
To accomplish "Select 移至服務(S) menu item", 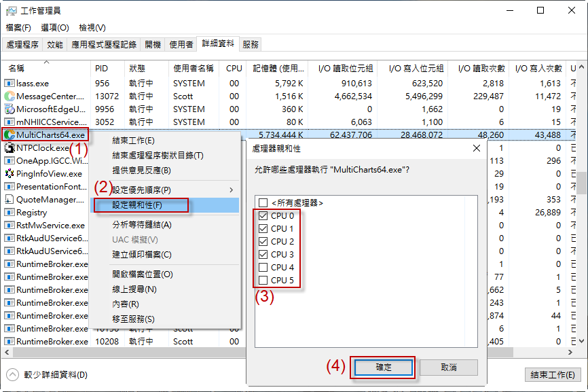I will [165, 319].
